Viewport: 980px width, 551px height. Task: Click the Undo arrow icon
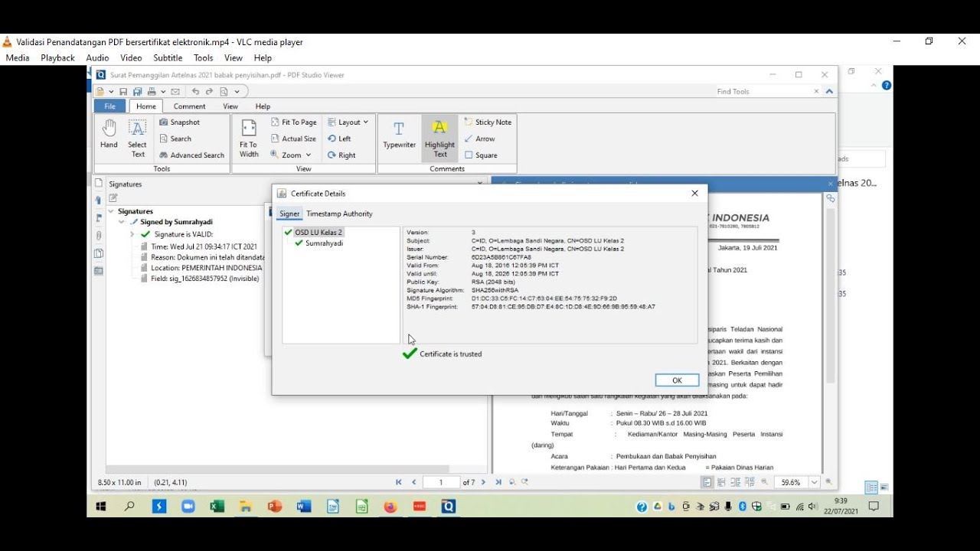pyautogui.click(x=195, y=92)
